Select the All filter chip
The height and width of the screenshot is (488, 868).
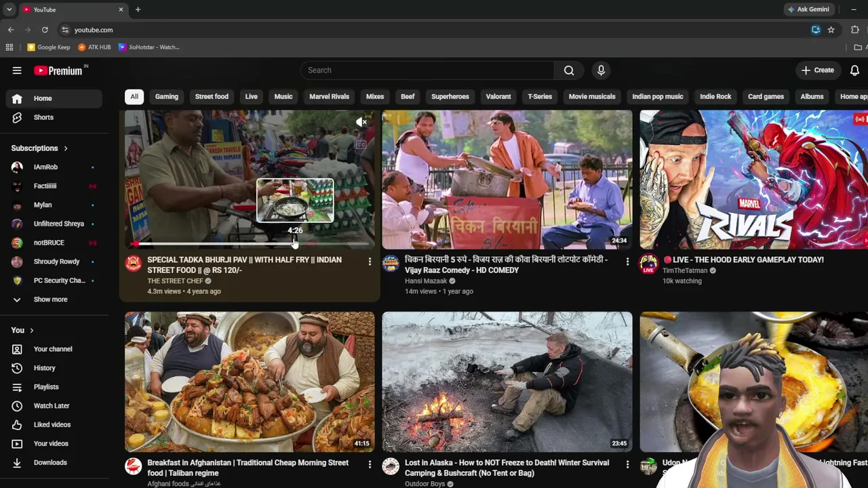134,96
